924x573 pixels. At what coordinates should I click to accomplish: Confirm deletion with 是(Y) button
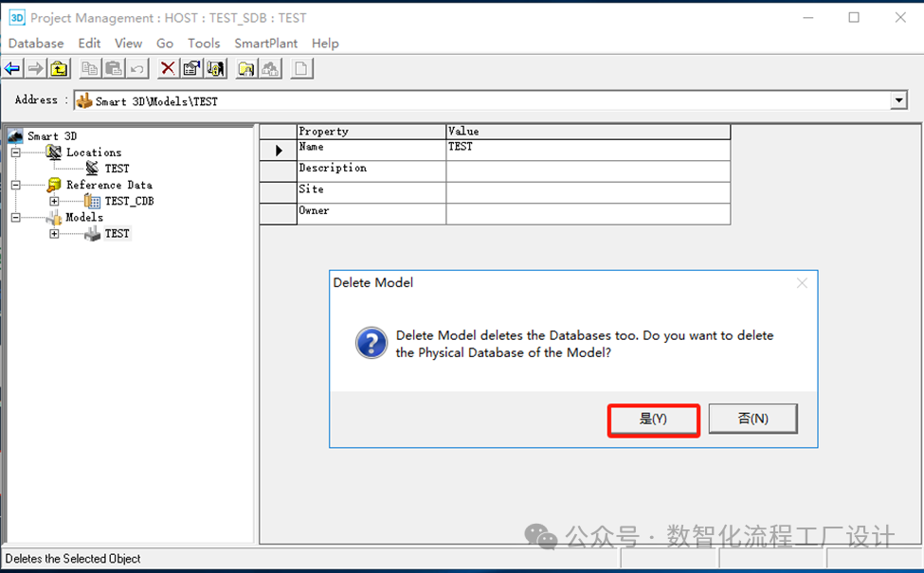tap(654, 419)
